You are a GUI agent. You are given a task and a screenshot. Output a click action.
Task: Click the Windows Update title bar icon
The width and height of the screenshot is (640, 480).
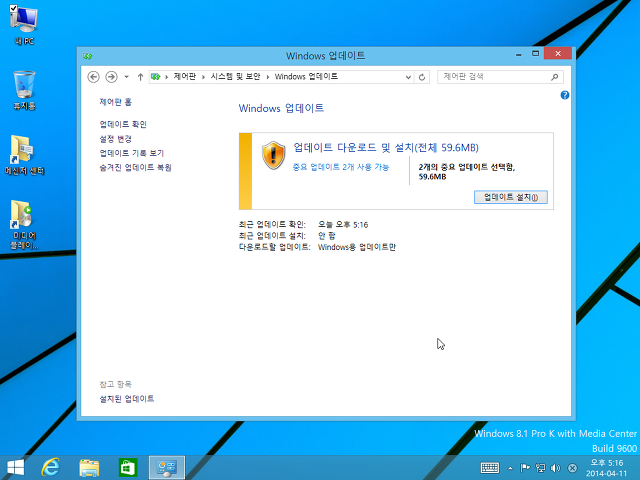pos(88,56)
